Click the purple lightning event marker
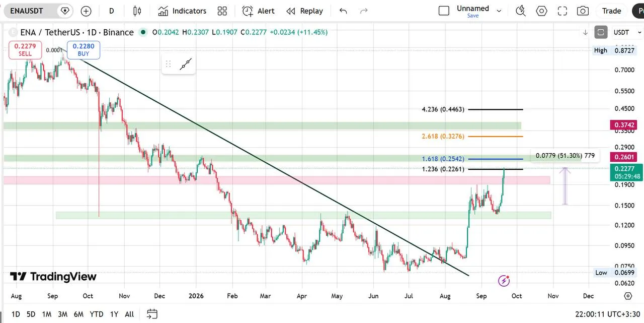This screenshot has width=644, height=323. coord(504,280)
